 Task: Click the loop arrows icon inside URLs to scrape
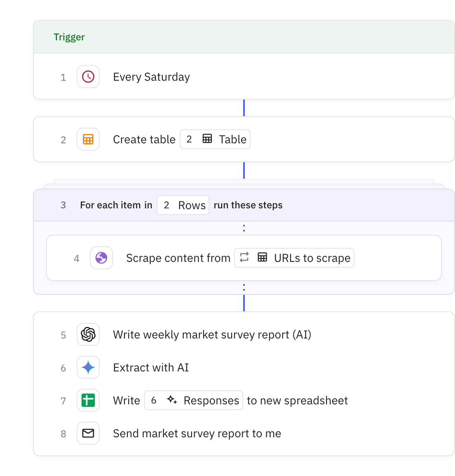244,257
